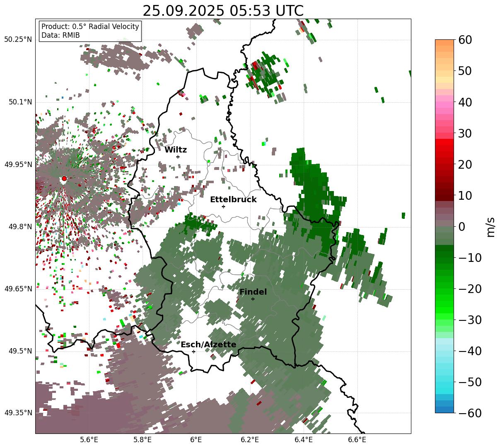Viewport: 500px width, 448px height.
Task: Click the colorbar 20 tick label
Action: pyautogui.click(x=465, y=165)
